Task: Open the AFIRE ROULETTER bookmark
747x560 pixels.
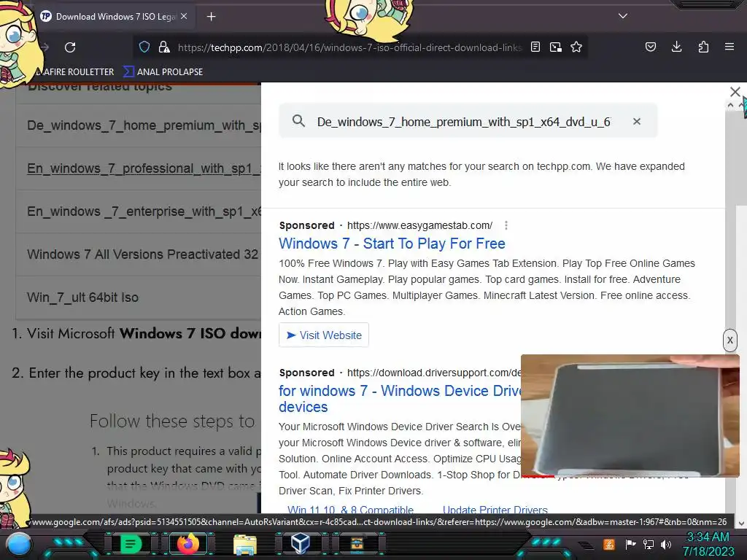Action: click(76, 72)
